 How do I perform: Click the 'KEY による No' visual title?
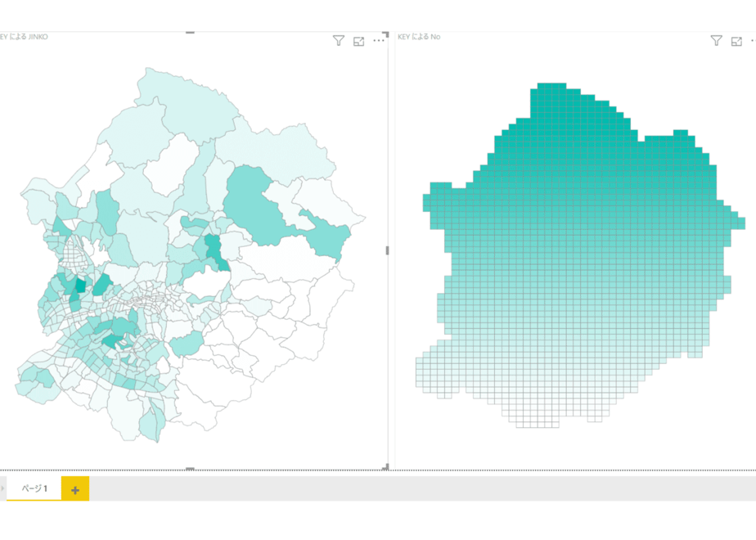(x=419, y=37)
